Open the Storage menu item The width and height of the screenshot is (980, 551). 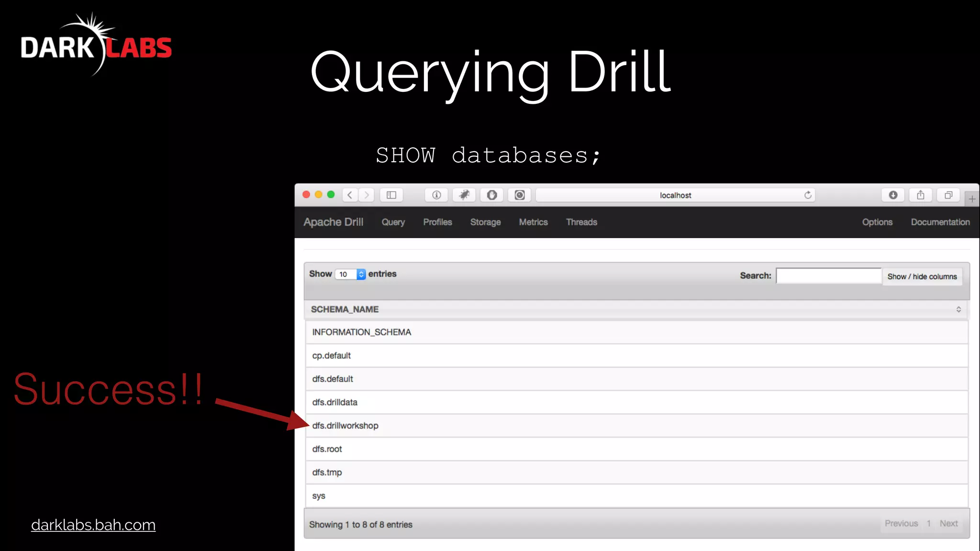485,222
